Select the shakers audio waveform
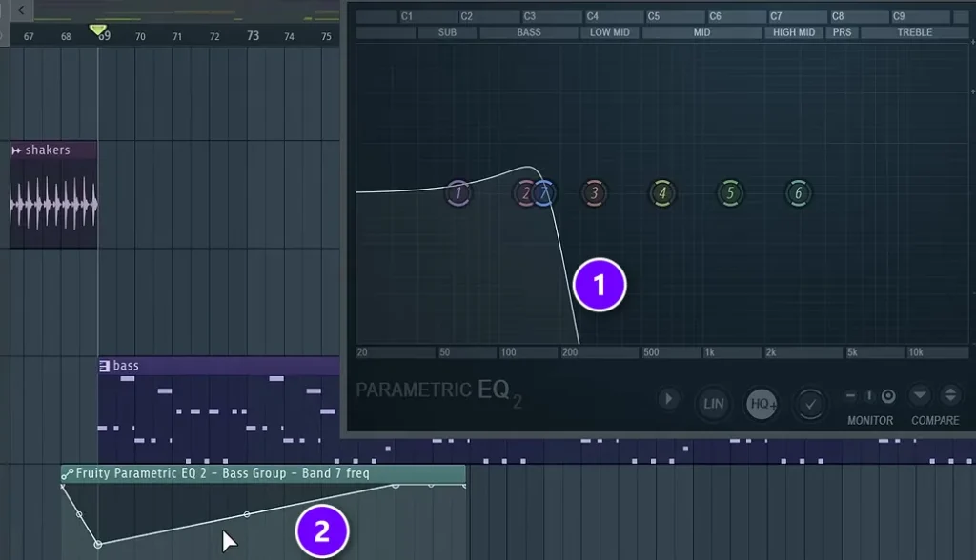 [x=54, y=204]
